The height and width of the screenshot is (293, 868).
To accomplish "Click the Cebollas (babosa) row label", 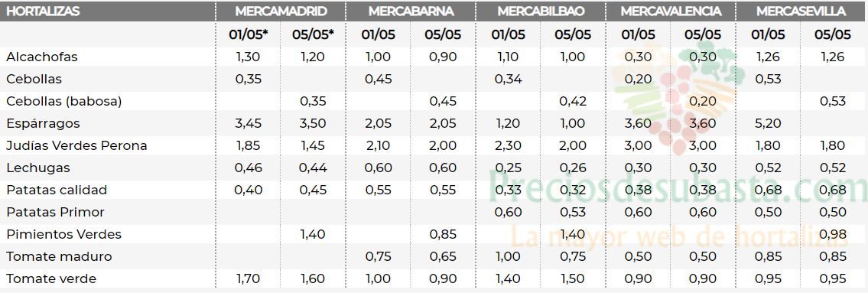I will (64, 101).
